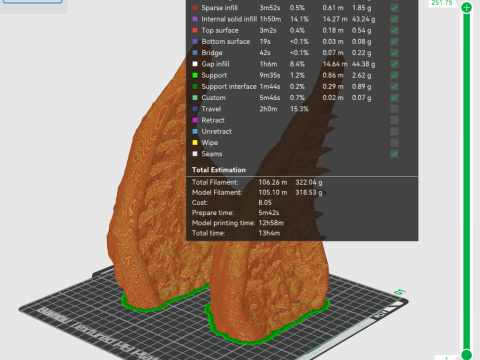The height and width of the screenshot is (360, 480).
Task: Uncheck the Top surface checkbox
Action: (394, 30)
